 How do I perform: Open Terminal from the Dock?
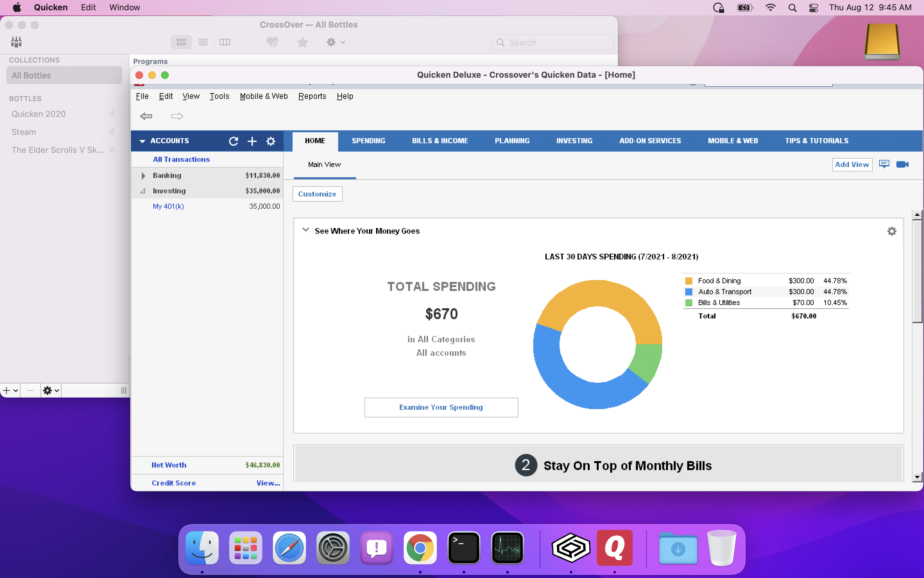click(464, 548)
